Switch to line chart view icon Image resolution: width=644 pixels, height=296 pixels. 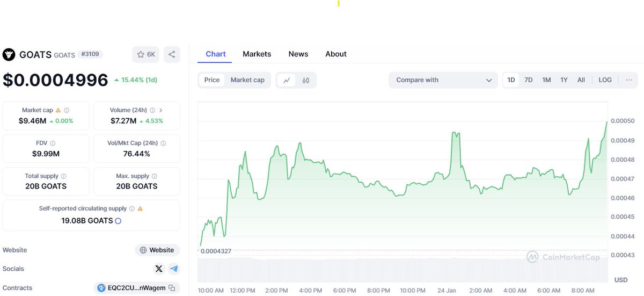coord(287,80)
